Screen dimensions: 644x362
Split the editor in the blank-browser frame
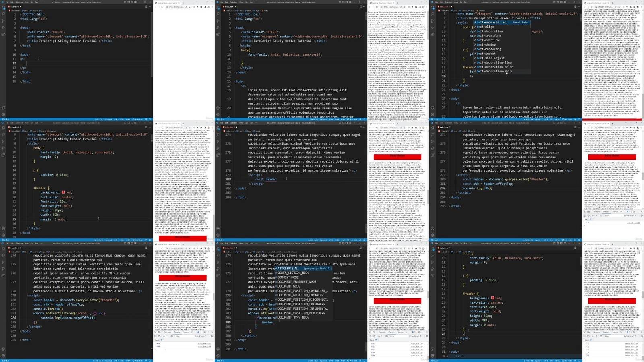coord(146,7)
